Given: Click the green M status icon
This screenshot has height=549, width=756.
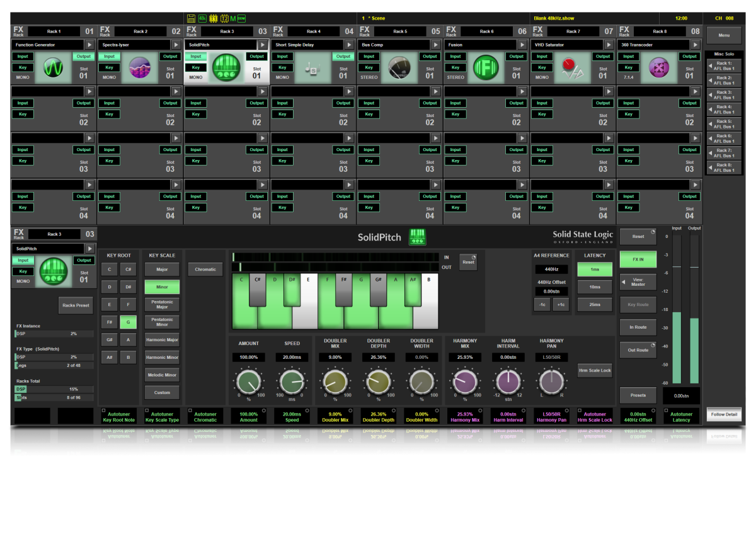Looking at the screenshot, I should coord(232,18).
